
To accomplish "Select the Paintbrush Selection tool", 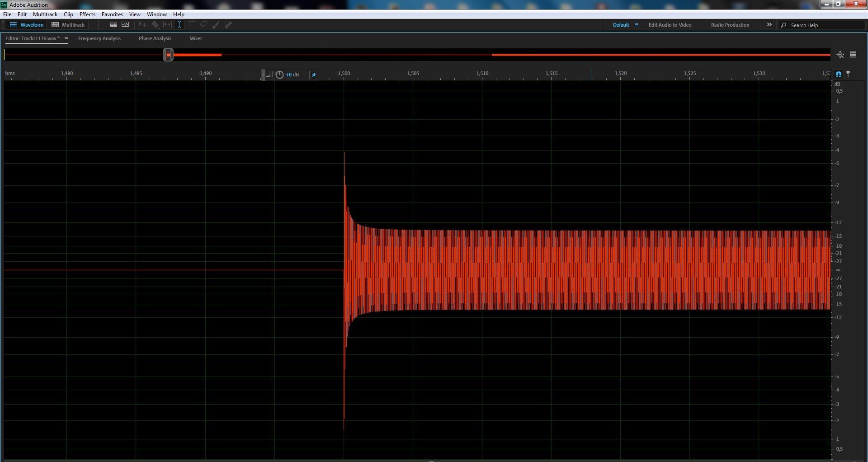I will coord(216,25).
